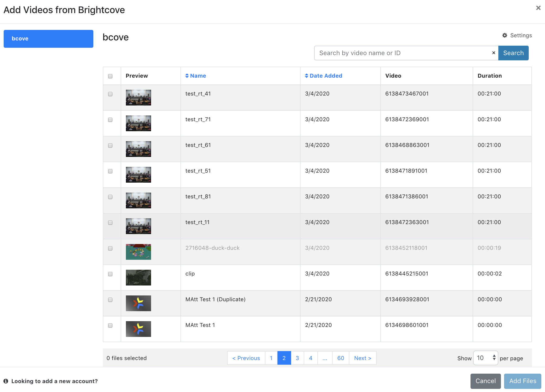Image resolution: width=545 pixels, height=392 pixels.
Task: Open the clip preview thumbnail
Action: pos(138,278)
